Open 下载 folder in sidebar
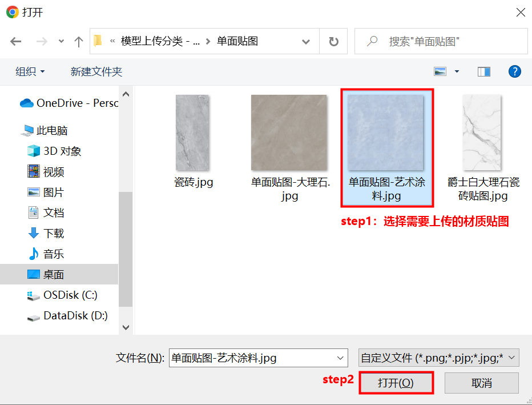This screenshot has width=532, height=405. coord(46,234)
